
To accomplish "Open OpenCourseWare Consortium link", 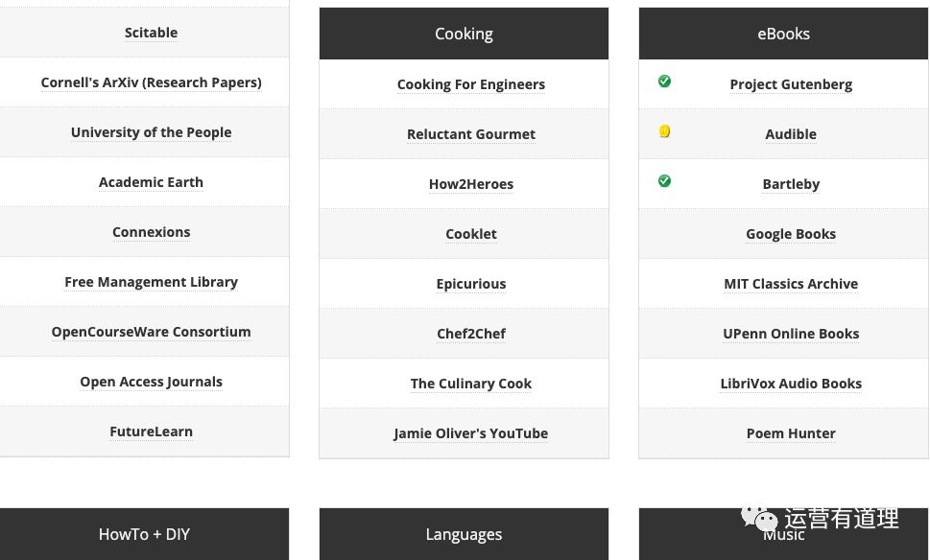I will [x=152, y=331].
